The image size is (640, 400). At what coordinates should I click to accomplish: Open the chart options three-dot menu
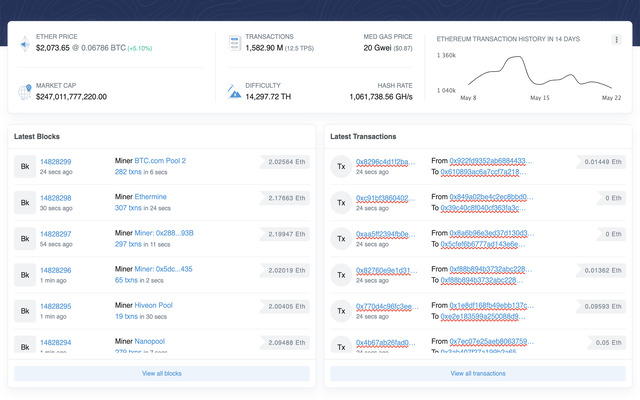(x=616, y=40)
